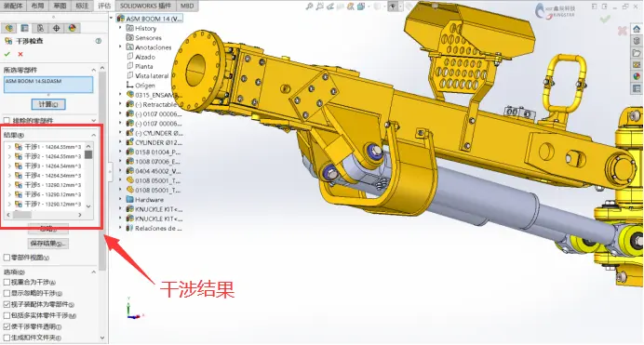644x345 pixels.
Task: Click the Zoom to Fit magnifier icon
Action: 309,7
